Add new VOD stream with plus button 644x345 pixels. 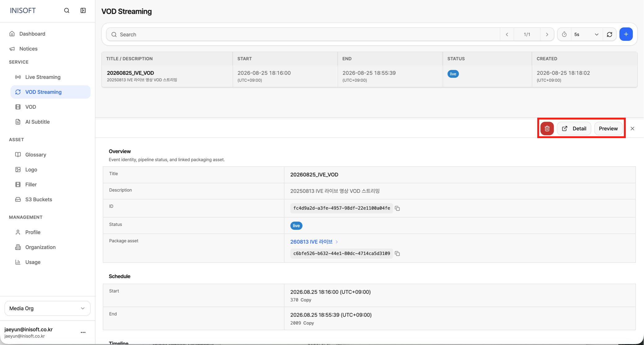[626, 34]
